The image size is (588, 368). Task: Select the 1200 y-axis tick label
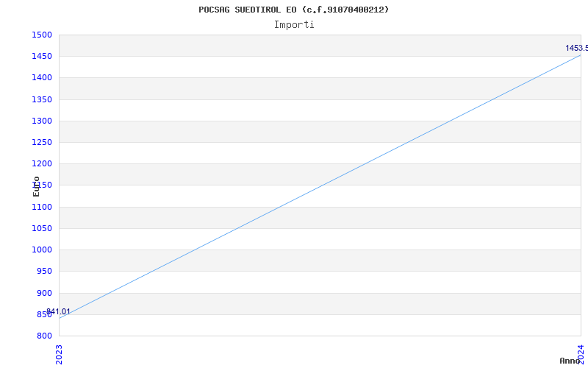(42, 163)
